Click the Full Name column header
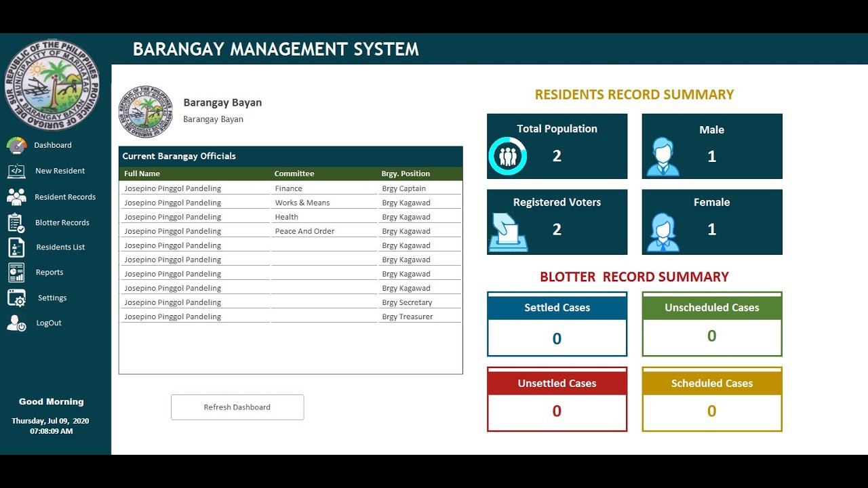Viewport: 868px width, 488px height. coord(142,174)
